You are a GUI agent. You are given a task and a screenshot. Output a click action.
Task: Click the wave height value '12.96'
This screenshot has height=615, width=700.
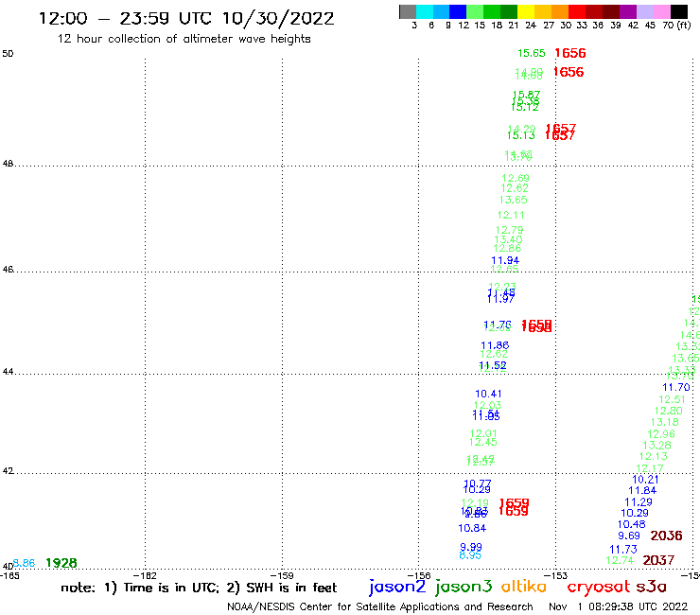coord(661,433)
